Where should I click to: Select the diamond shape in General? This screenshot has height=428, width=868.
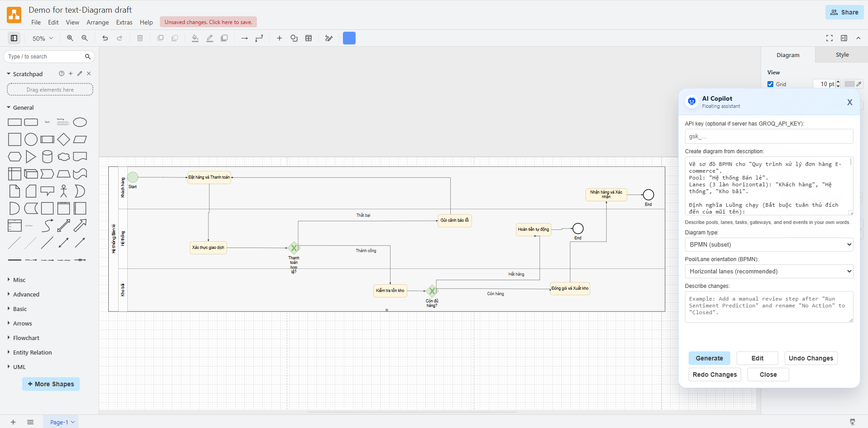pos(63,140)
